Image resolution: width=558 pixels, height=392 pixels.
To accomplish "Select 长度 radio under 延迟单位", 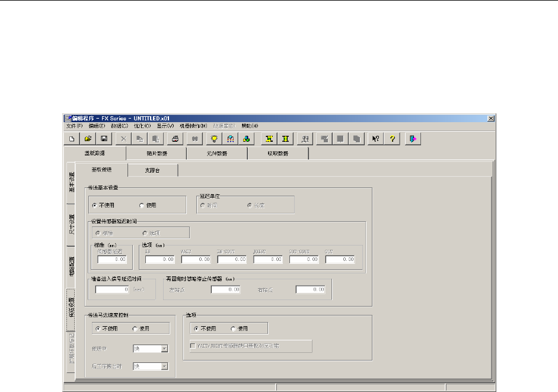I will [x=250, y=205].
